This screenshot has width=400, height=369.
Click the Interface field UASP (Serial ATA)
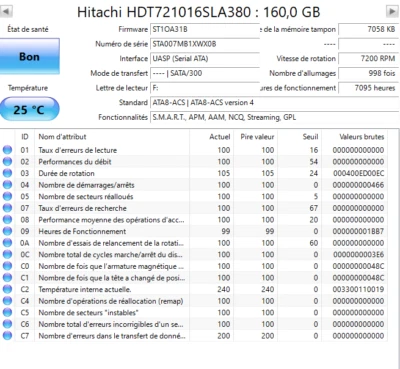point(205,59)
